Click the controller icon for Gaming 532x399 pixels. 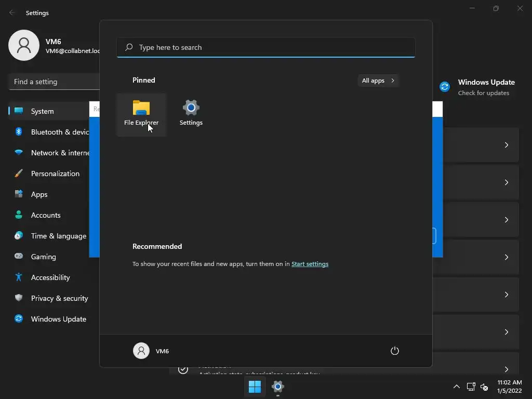coord(19,256)
